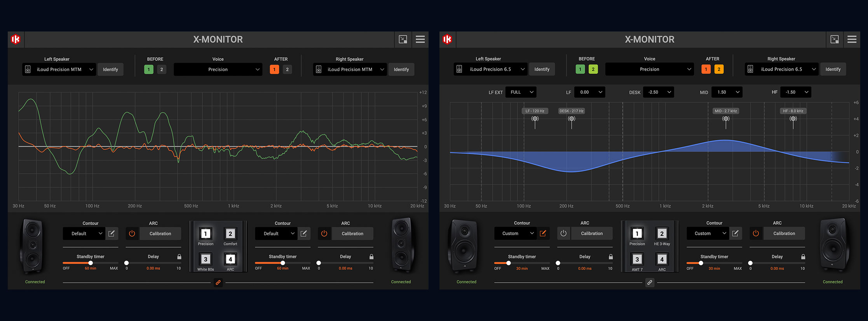The height and width of the screenshot is (321, 868).
Task: Toggle right speaker ARC power in Precision 6.5 window
Action: point(756,233)
